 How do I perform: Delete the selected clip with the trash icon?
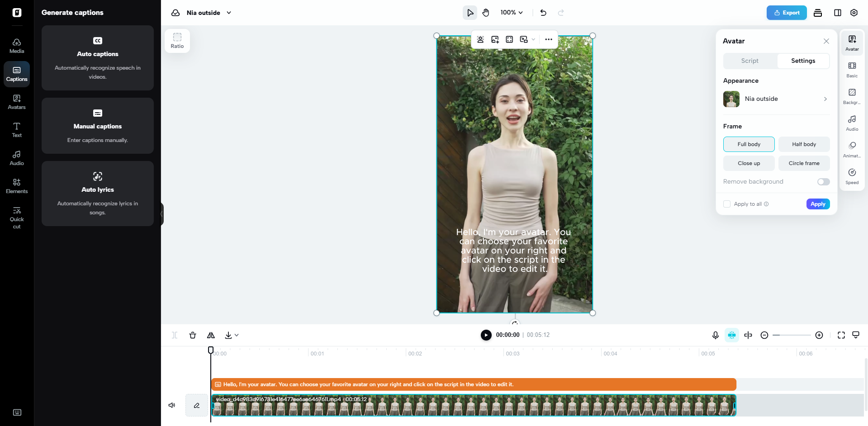coord(192,335)
